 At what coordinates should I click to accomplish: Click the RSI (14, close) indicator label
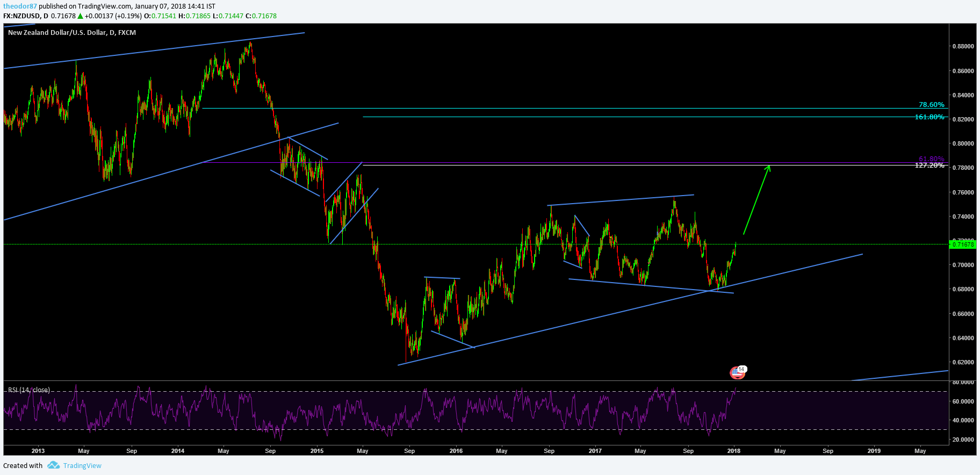tap(29, 390)
